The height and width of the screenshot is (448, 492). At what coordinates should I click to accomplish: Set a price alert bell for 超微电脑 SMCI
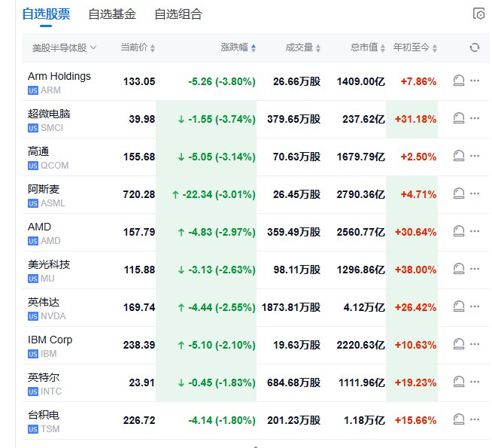point(459,118)
